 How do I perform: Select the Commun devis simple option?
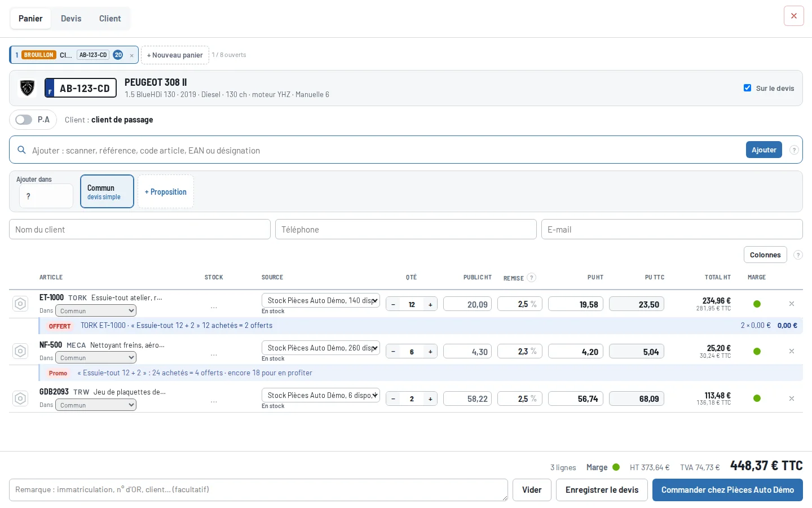(107, 191)
